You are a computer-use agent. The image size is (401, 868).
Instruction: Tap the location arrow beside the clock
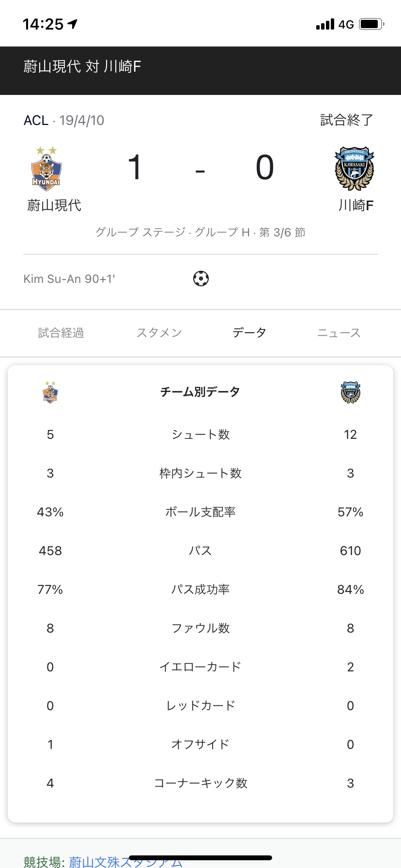pyautogui.click(x=73, y=24)
